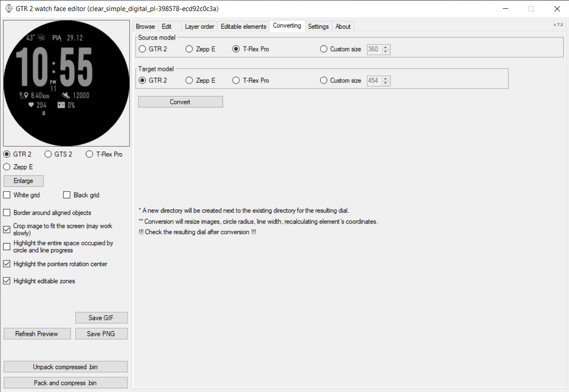Select T-Rex Pro as target model
The image size is (569, 392).
pos(250,80)
